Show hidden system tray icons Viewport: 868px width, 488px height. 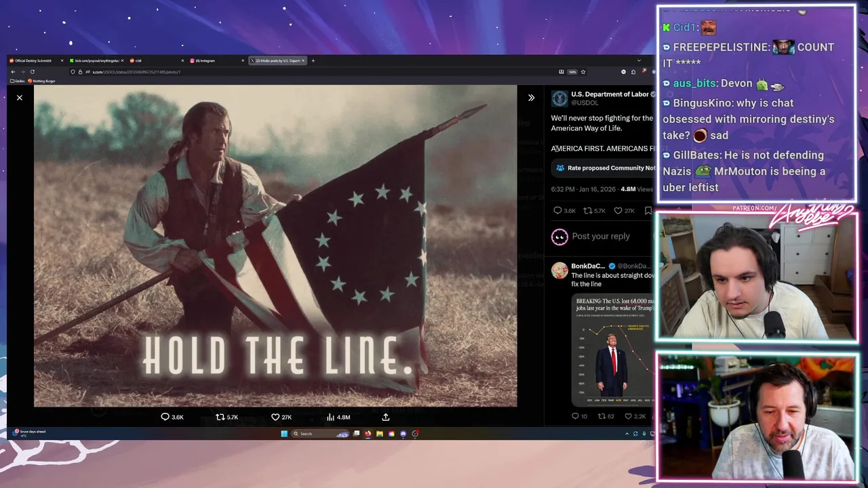tap(627, 434)
